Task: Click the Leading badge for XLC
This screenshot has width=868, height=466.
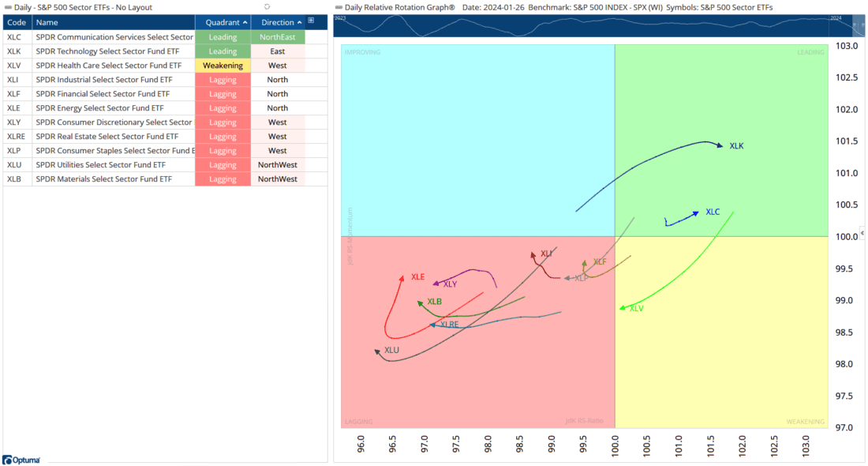Action: [x=223, y=36]
